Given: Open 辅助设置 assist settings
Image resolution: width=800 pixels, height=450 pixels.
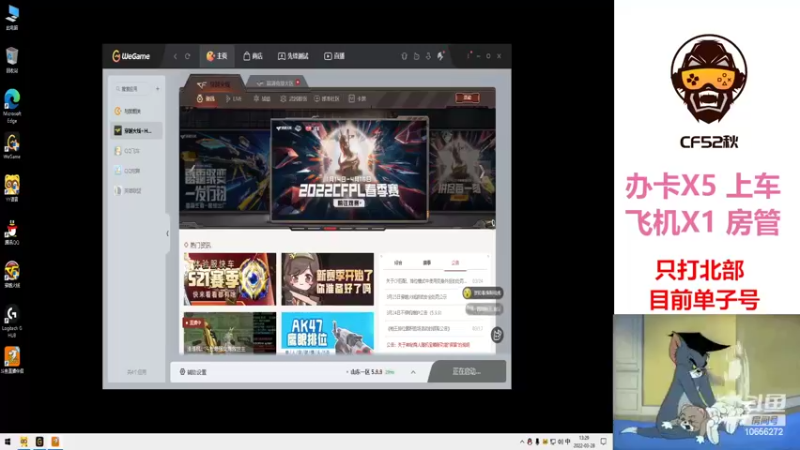Looking at the screenshot, I should 193,372.
